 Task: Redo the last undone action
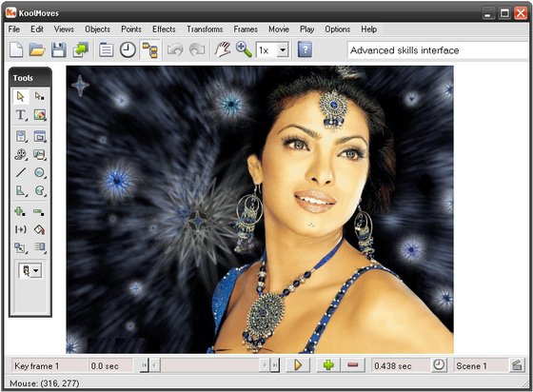(197, 49)
